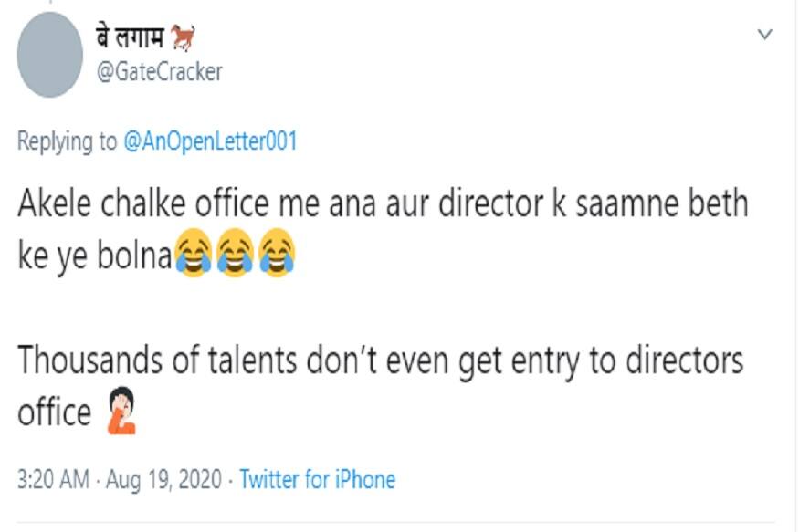Viewport: 799px width, 532px height.
Task: Click the word "office" beside facepalm emoji
Action: [54, 413]
